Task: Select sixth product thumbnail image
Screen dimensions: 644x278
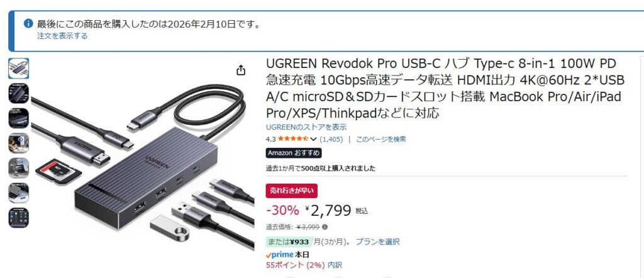Action: (18, 193)
